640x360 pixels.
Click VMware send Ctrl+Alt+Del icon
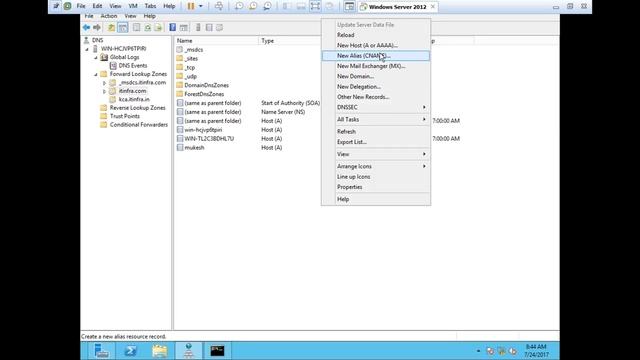click(x=219, y=6)
